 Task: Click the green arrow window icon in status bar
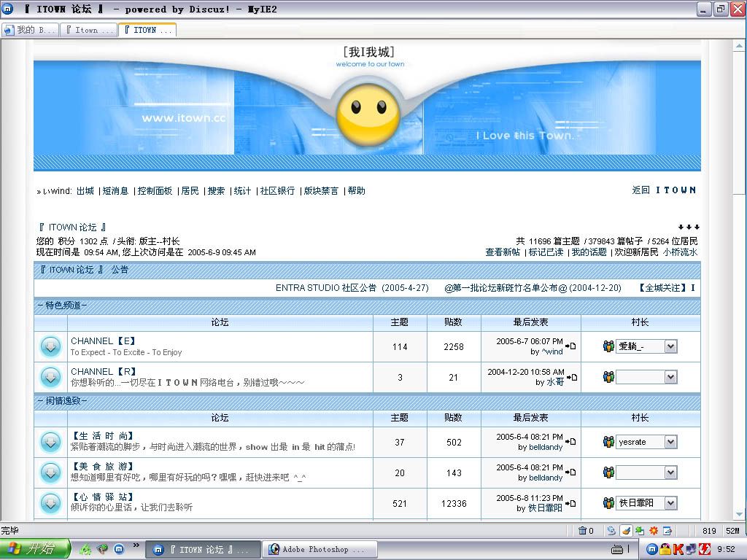coord(640,531)
